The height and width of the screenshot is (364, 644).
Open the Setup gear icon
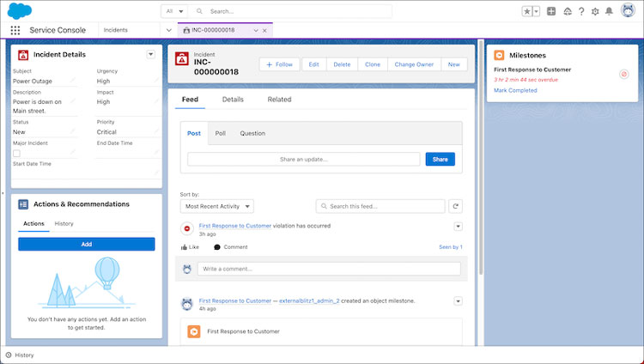[595, 11]
